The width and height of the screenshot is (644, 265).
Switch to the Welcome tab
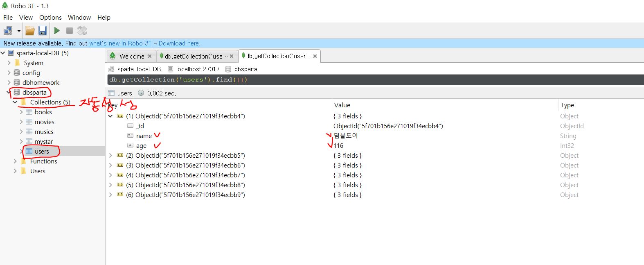coord(132,56)
